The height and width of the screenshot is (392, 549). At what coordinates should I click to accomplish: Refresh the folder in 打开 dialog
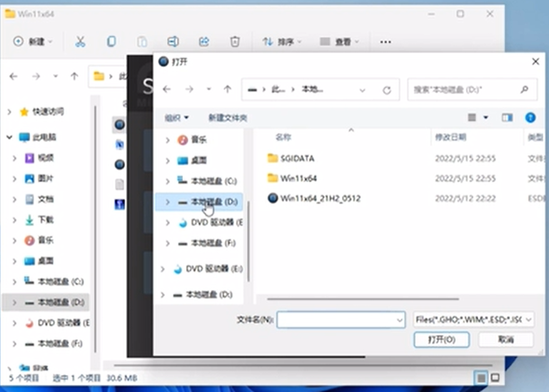(386, 90)
